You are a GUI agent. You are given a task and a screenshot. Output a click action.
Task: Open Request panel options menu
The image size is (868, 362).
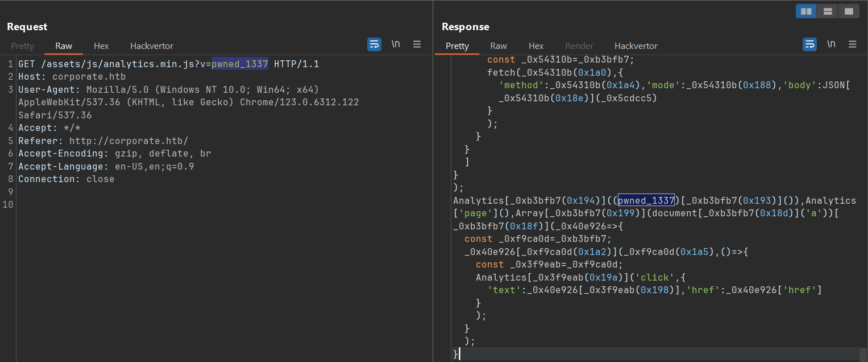417,44
